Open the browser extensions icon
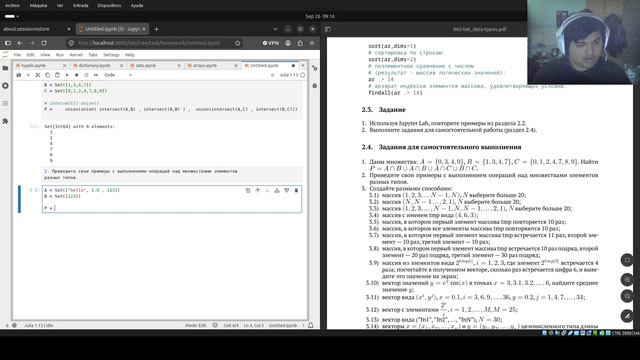 [300, 43]
